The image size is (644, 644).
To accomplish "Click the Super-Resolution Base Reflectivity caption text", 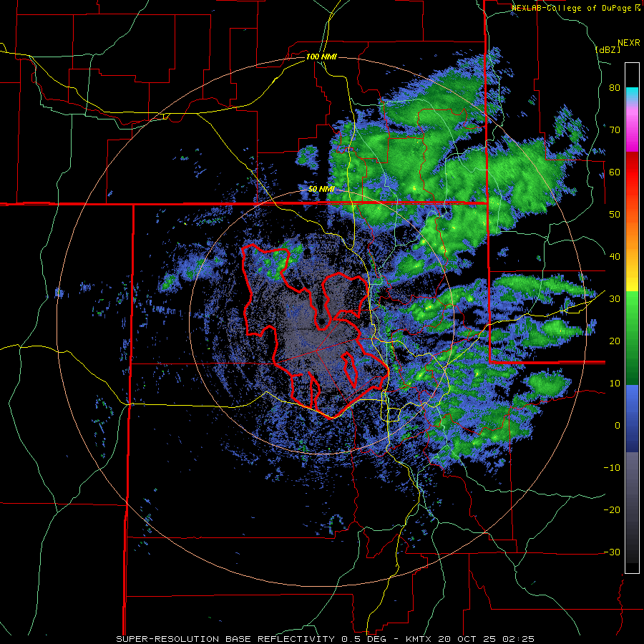I will (325, 639).
